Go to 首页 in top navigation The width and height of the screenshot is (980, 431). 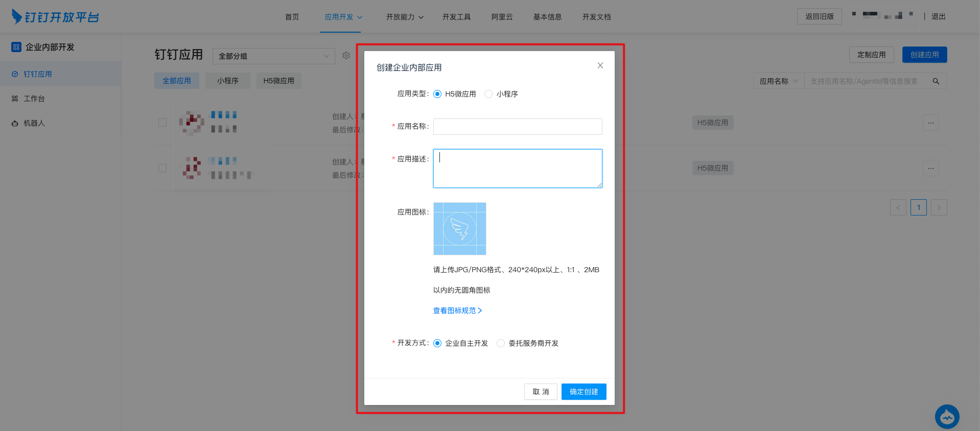292,17
